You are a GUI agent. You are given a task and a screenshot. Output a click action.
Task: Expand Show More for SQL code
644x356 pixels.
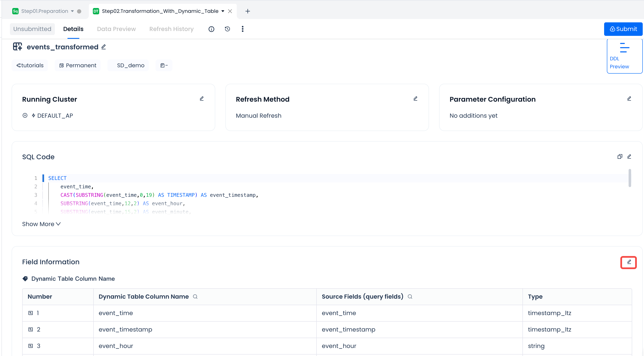[41, 224]
